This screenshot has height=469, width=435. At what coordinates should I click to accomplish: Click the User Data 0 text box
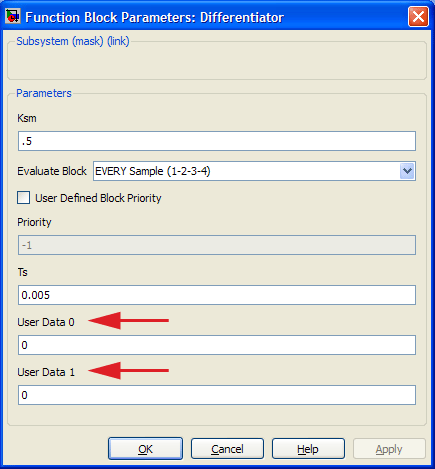click(x=217, y=345)
